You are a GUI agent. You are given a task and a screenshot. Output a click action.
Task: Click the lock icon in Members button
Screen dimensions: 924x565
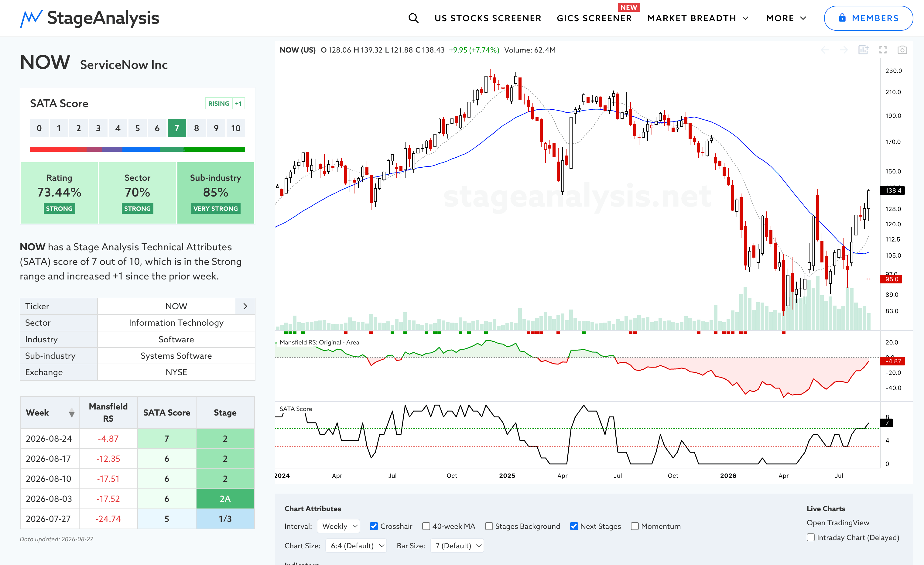coord(842,18)
